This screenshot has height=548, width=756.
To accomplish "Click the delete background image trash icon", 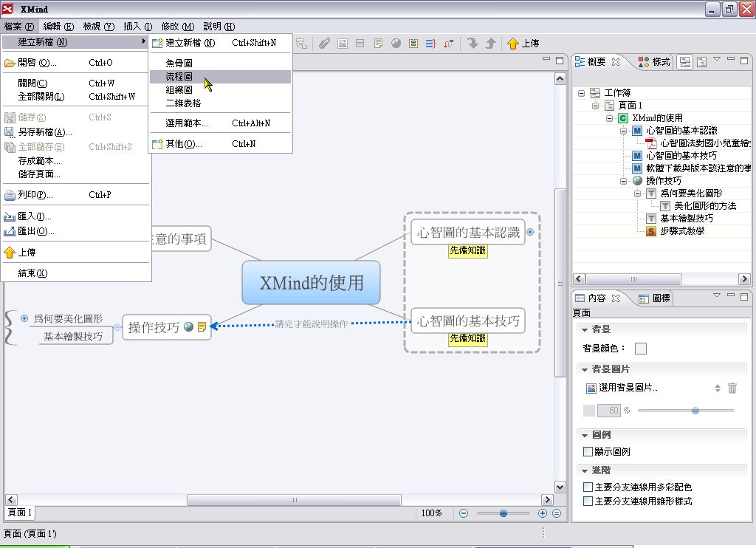I will click(x=732, y=388).
